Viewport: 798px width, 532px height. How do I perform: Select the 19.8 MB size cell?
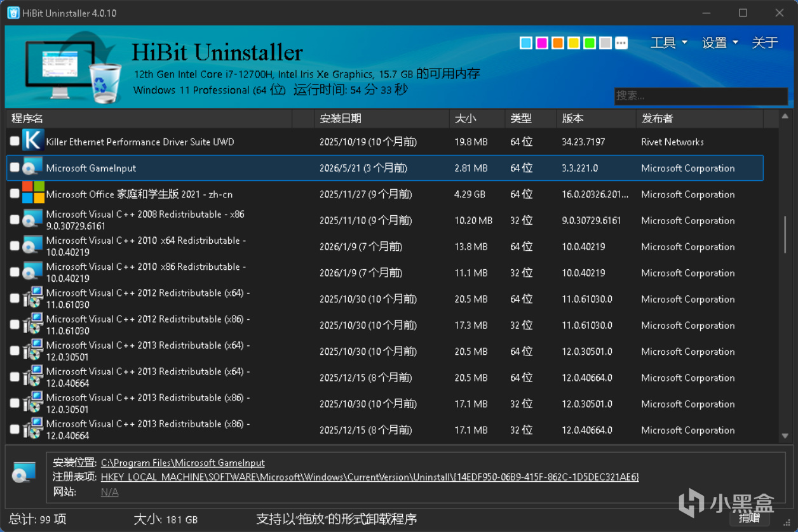pos(471,142)
